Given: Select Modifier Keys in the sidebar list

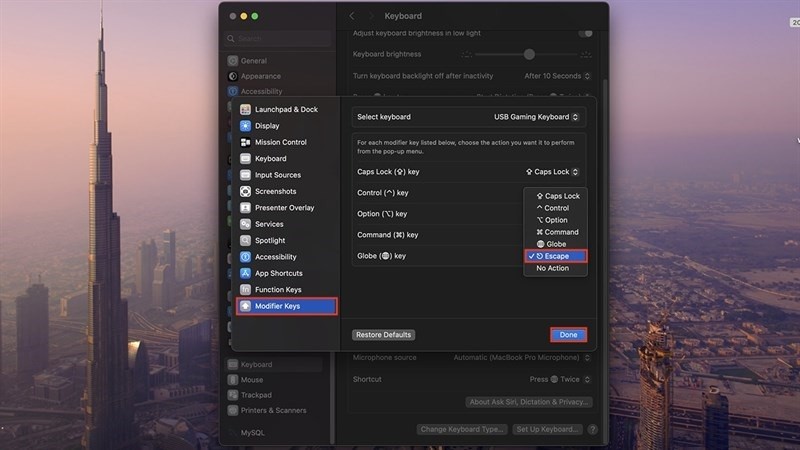Looking at the screenshot, I should 286,306.
